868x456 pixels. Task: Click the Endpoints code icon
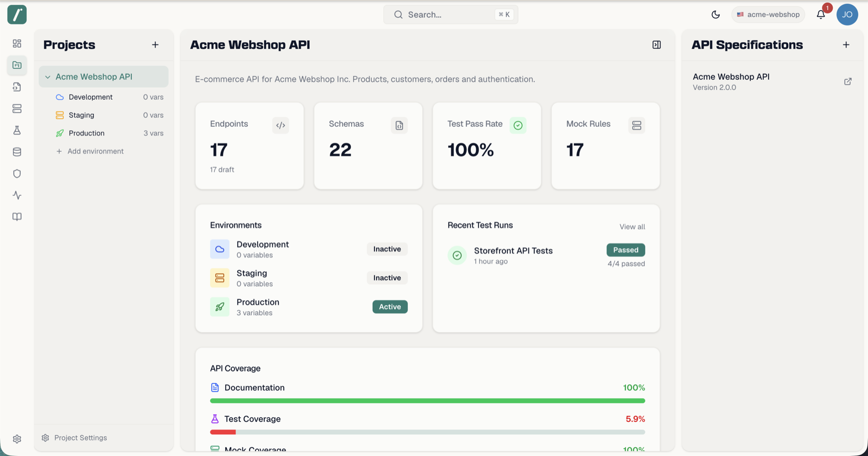[x=280, y=125]
